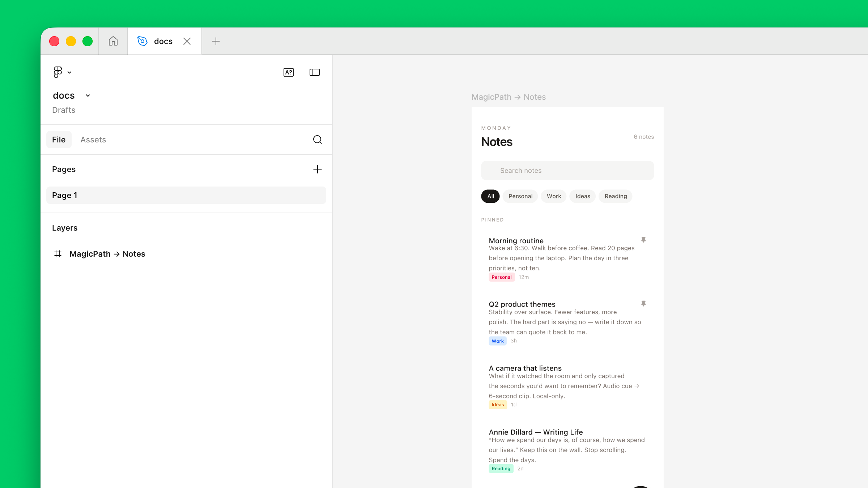Add a new page with the plus icon
Viewport: 868px width, 488px height.
point(318,169)
